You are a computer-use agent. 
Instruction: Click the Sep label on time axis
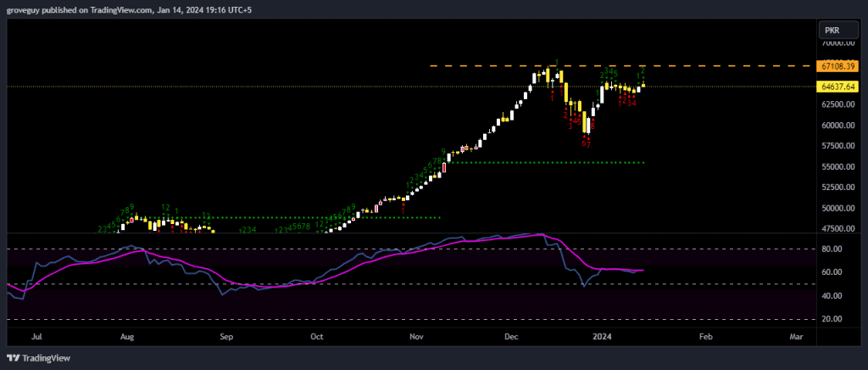(226, 337)
